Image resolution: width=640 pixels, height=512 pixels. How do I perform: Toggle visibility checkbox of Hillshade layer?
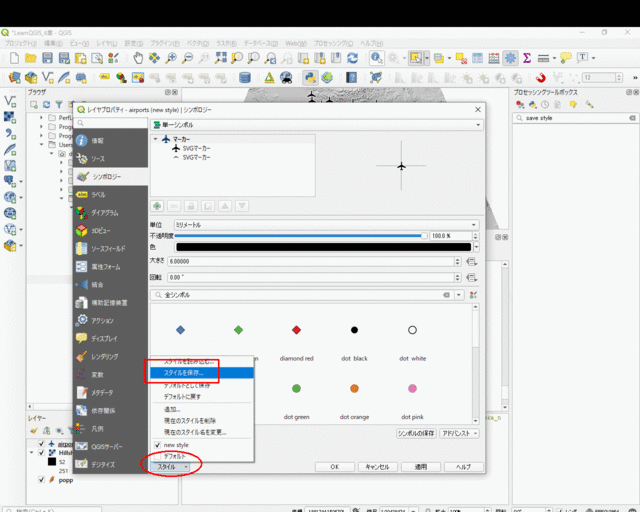click(41, 452)
